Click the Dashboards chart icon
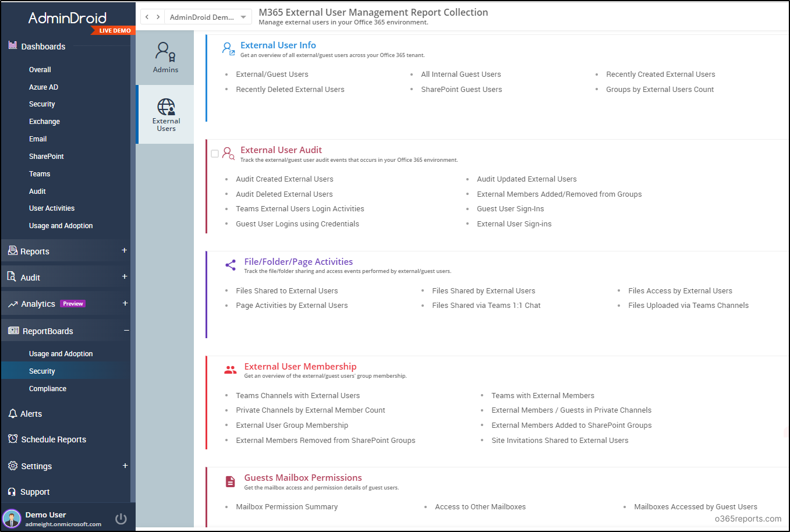Viewport: 790px width, 532px height. pyautogui.click(x=13, y=45)
